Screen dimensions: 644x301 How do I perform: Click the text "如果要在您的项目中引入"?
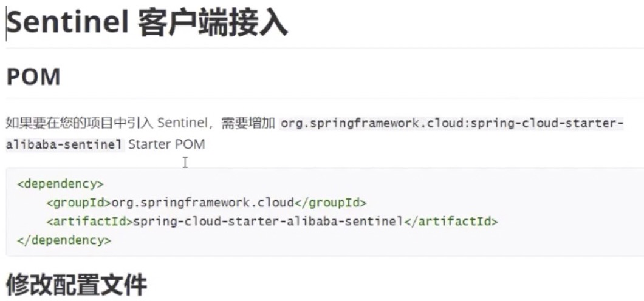(x=80, y=123)
